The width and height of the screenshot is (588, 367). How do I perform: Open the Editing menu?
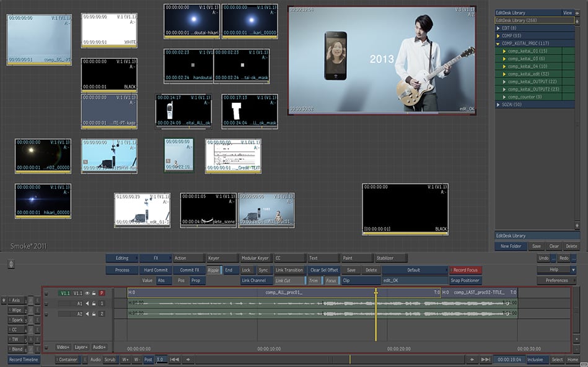[x=122, y=258]
